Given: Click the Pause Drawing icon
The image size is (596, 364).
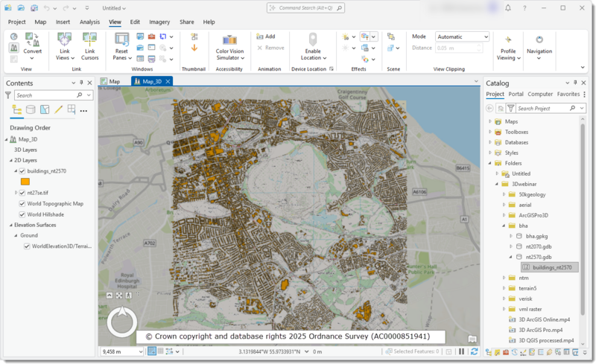Looking at the screenshot, I should [461, 351].
